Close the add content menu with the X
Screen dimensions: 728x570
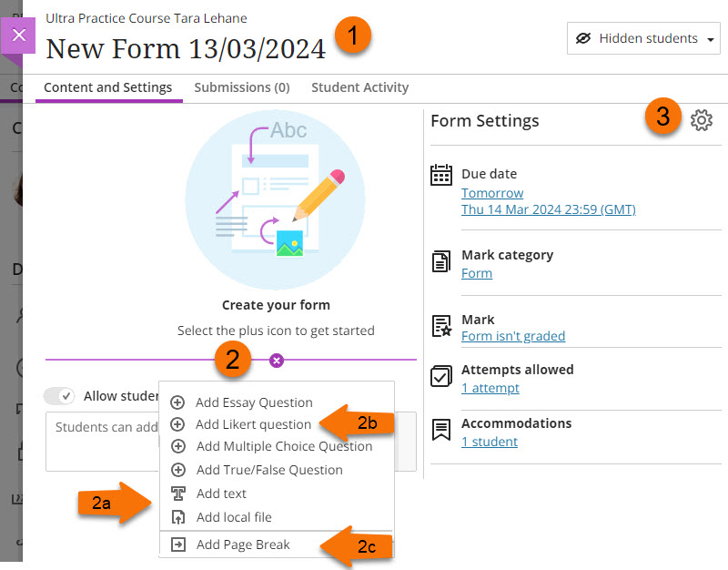click(x=276, y=360)
